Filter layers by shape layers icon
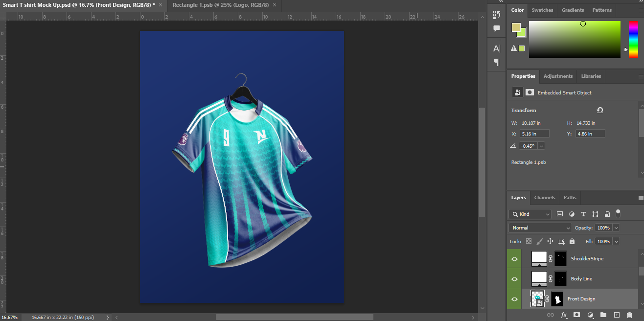 point(595,214)
